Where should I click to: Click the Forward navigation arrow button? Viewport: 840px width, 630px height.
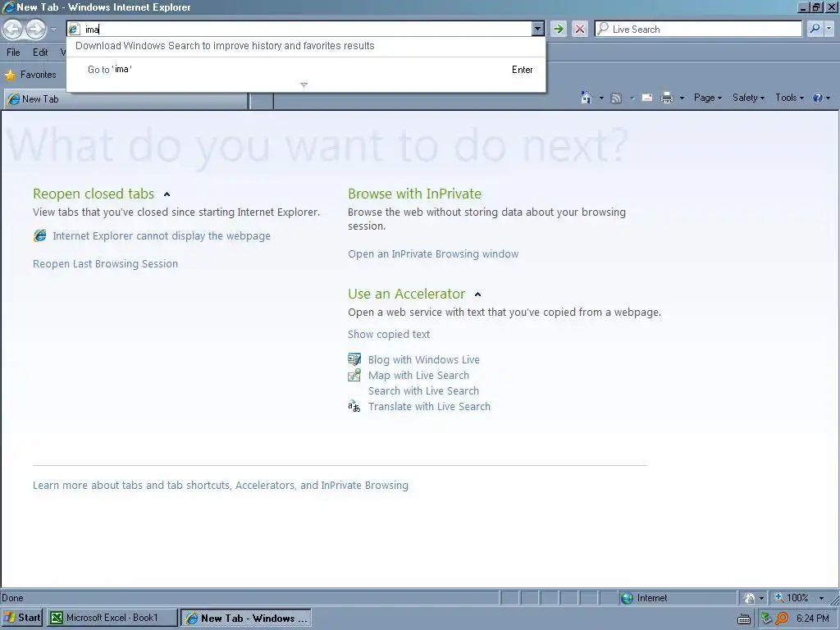pos(36,29)
